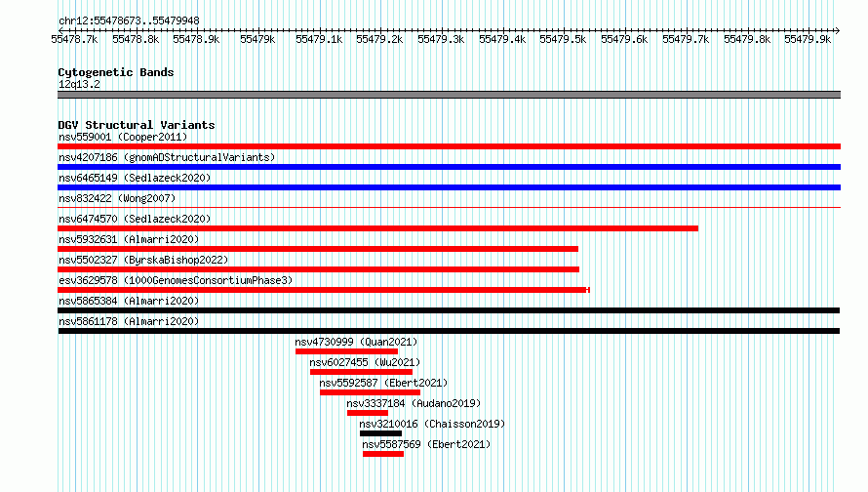868x492 pixels.
Task: Click ruler tick label 55479k
Action: click(x=257, y=39)
